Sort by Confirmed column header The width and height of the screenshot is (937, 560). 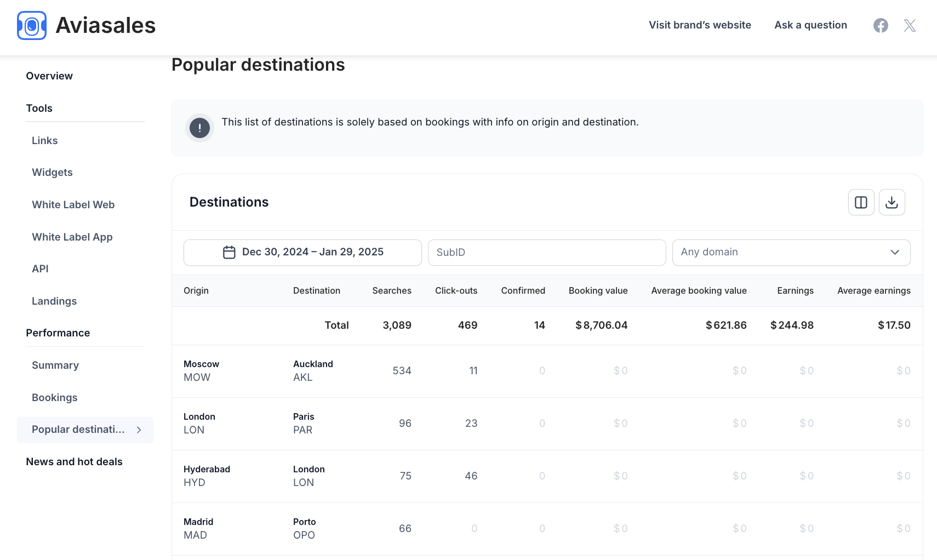[523, 291]
